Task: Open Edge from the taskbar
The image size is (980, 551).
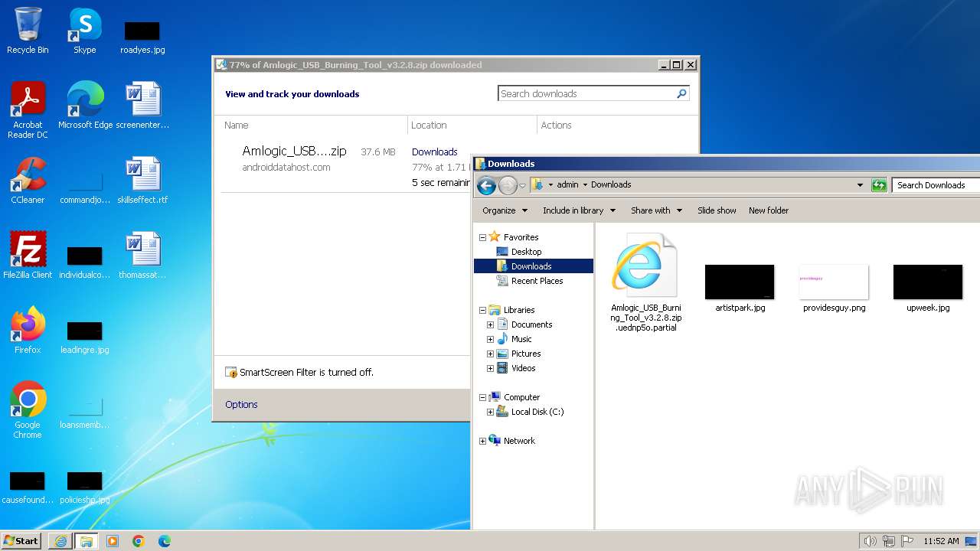Action: 165,541
